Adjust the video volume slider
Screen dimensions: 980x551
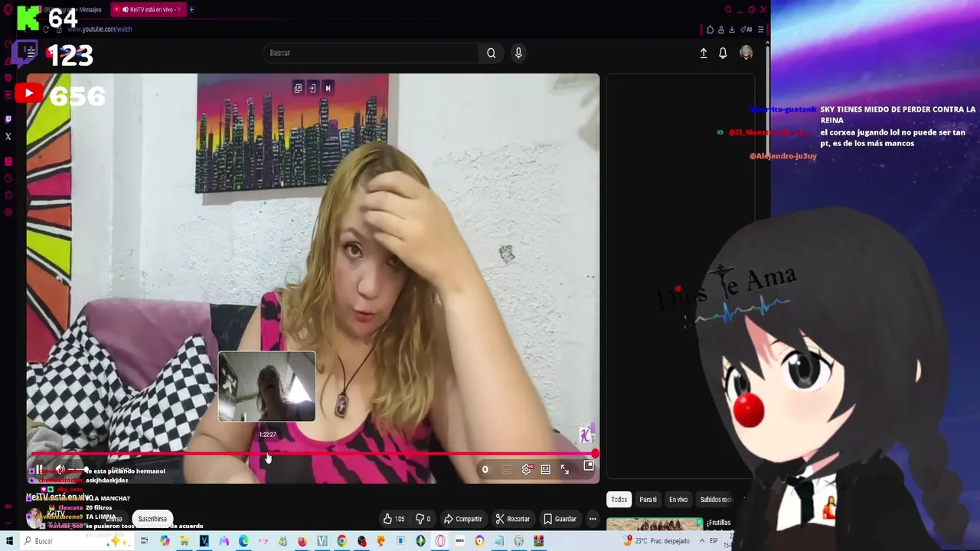click(x=77, y=469)
